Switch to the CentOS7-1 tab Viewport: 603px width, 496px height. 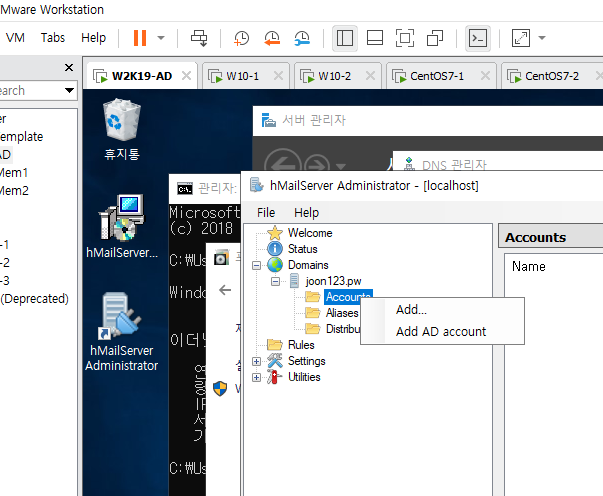437,76
